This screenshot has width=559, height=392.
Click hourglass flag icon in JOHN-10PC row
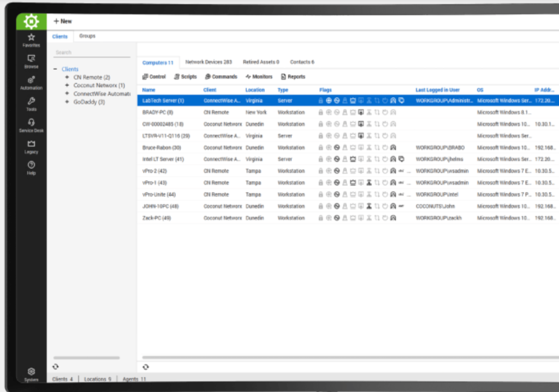(369, 206)
